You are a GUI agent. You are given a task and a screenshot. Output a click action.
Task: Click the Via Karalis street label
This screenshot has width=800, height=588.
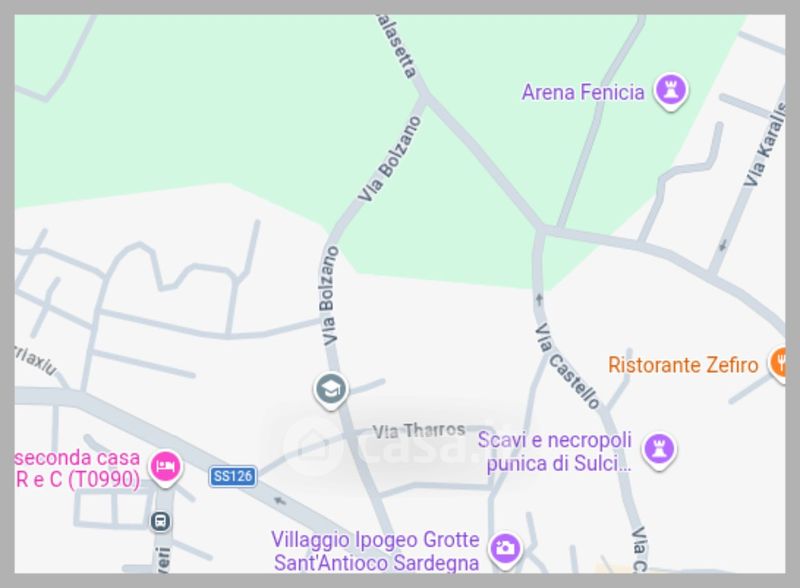(x=765, y=145)
